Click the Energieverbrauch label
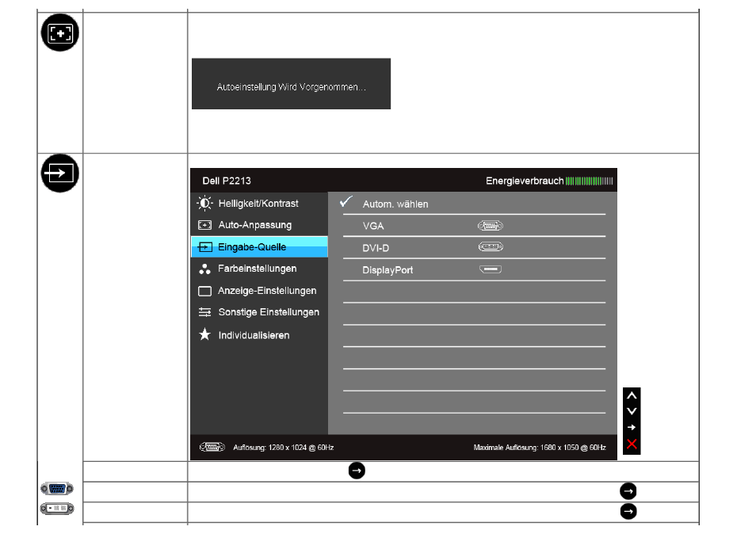Screen dimensions: 756x534 point(525,181)
